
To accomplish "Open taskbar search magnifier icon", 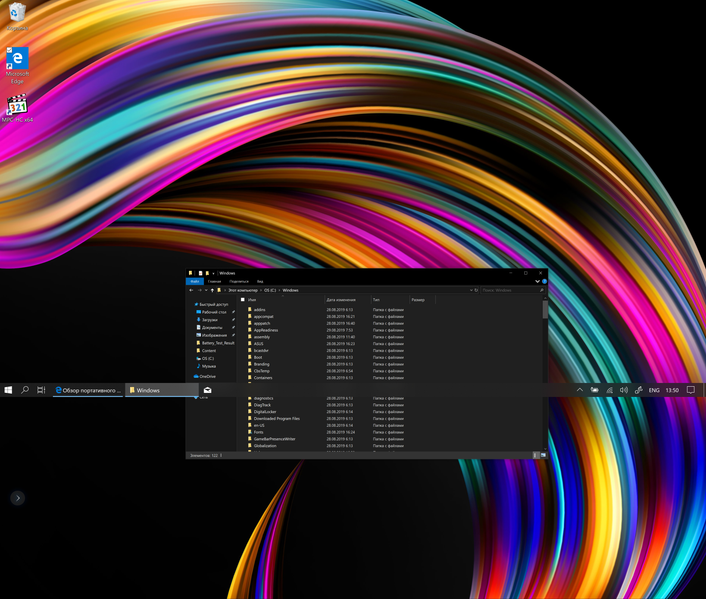I will point(25,390).
